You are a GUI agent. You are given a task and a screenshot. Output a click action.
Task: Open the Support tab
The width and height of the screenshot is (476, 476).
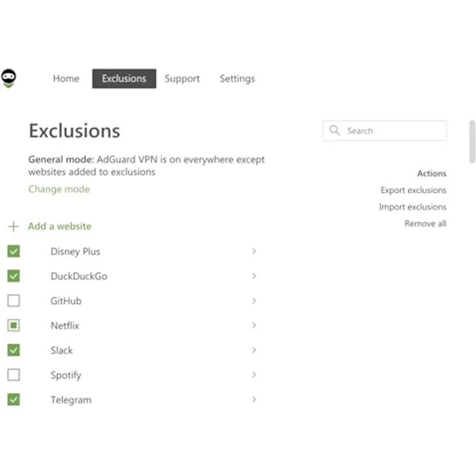(182, 79)
